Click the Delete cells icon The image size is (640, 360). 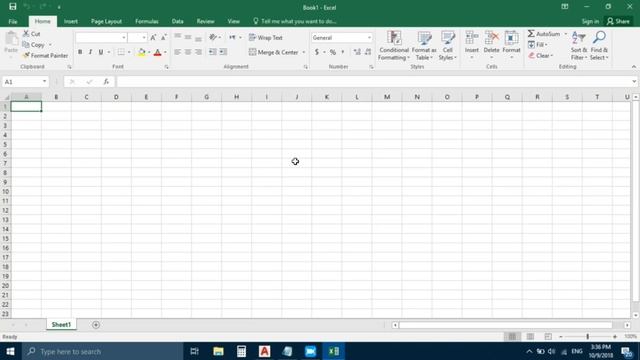point(491,38)
